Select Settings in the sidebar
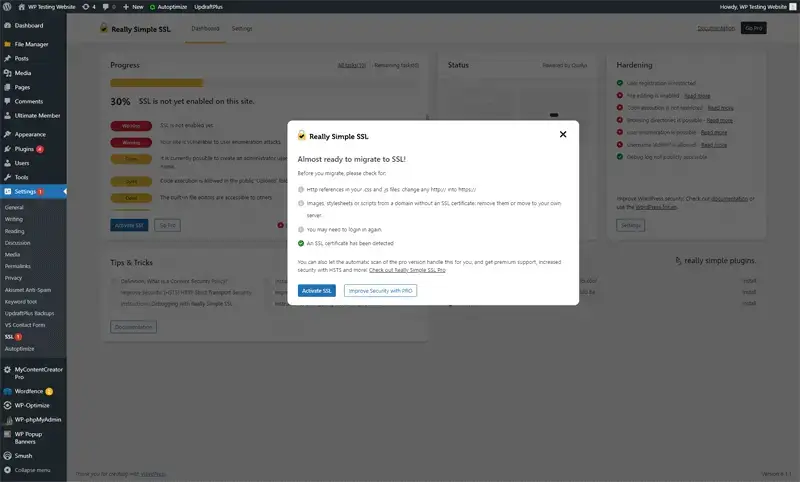800x482 pixels. 33,191
